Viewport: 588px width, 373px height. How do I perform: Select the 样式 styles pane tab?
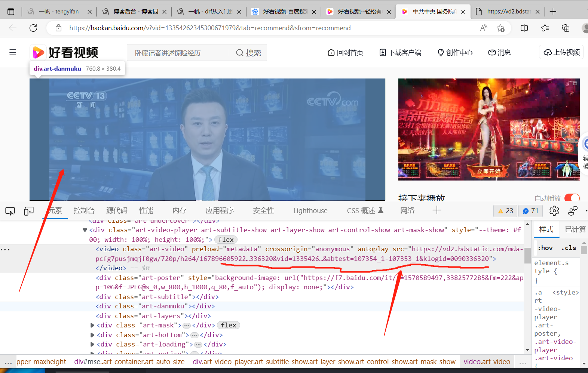coord(546,229)
